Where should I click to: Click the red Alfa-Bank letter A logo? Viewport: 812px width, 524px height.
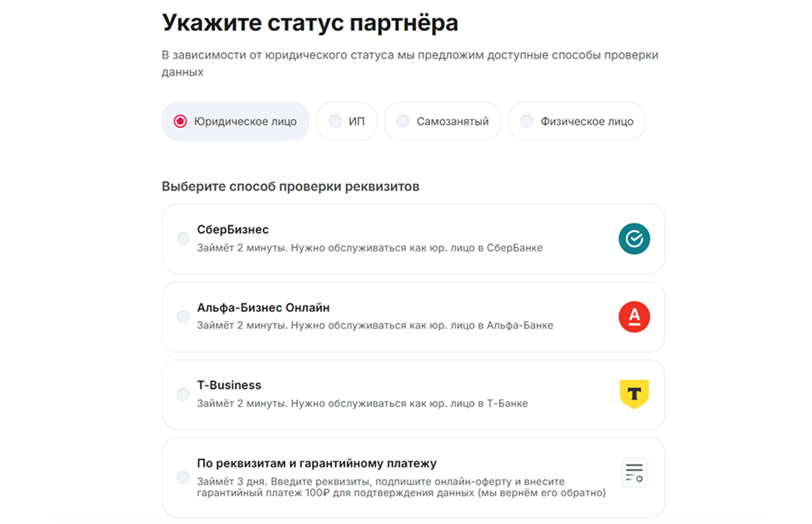633,317
